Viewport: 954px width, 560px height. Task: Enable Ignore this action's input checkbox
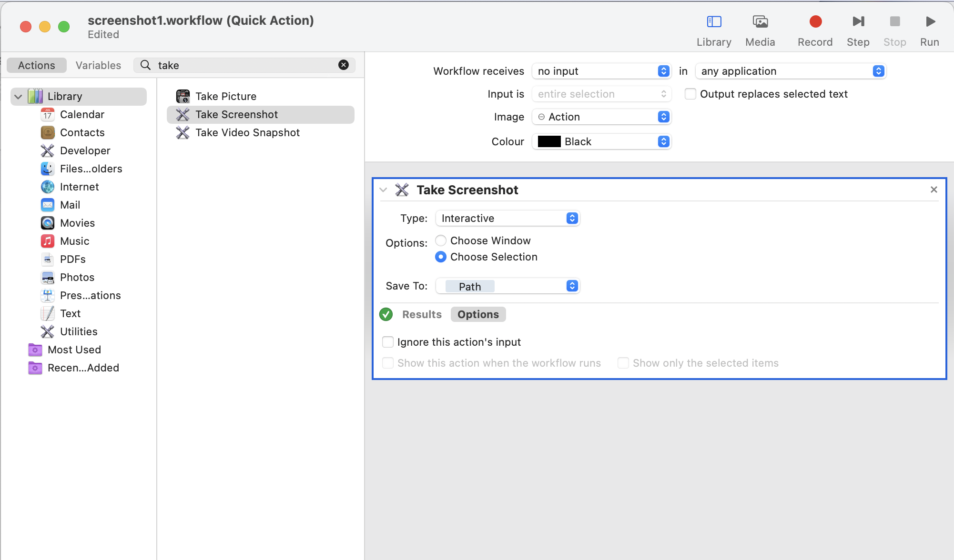click(388, 342)
